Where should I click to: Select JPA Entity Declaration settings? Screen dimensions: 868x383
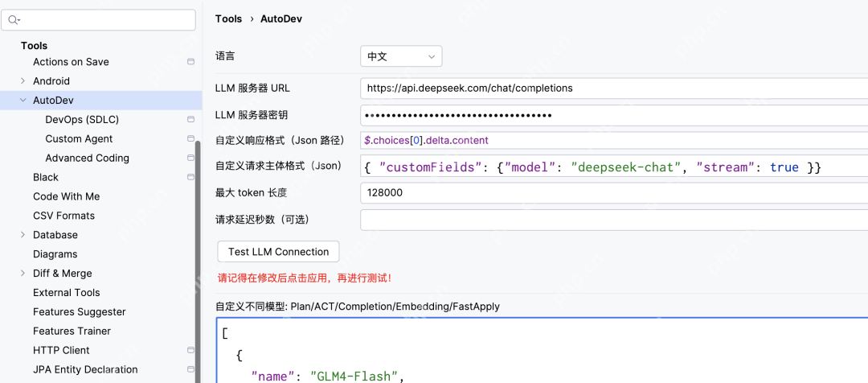click(85, 369)
